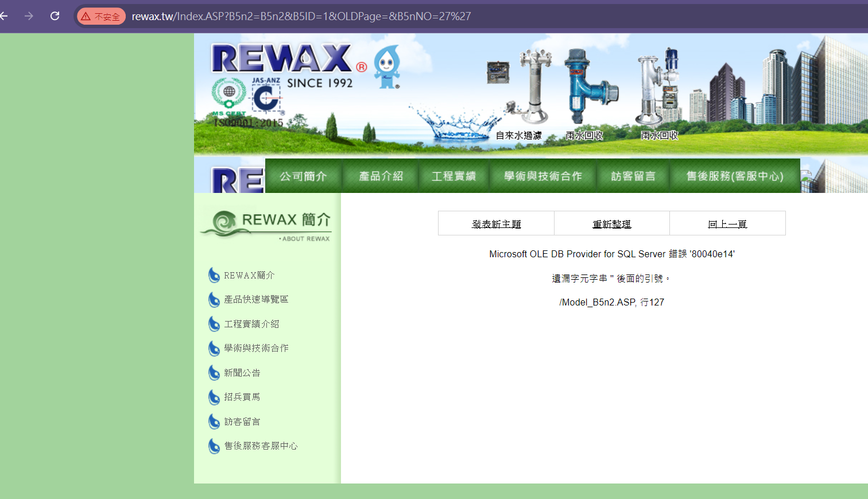
Task: Click the 發表新主題 link
Action: pyautogui.click(x=497, y=224)
